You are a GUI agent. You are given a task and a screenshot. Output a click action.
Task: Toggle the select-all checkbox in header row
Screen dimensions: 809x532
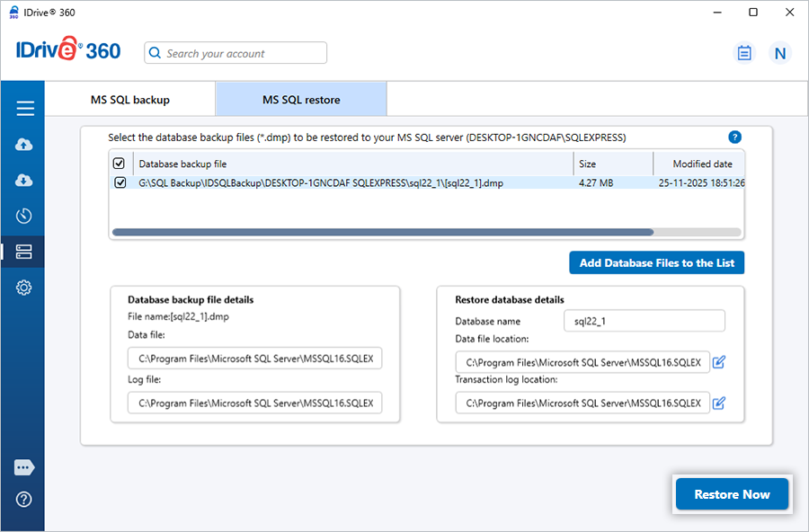(x=120, y=164)
